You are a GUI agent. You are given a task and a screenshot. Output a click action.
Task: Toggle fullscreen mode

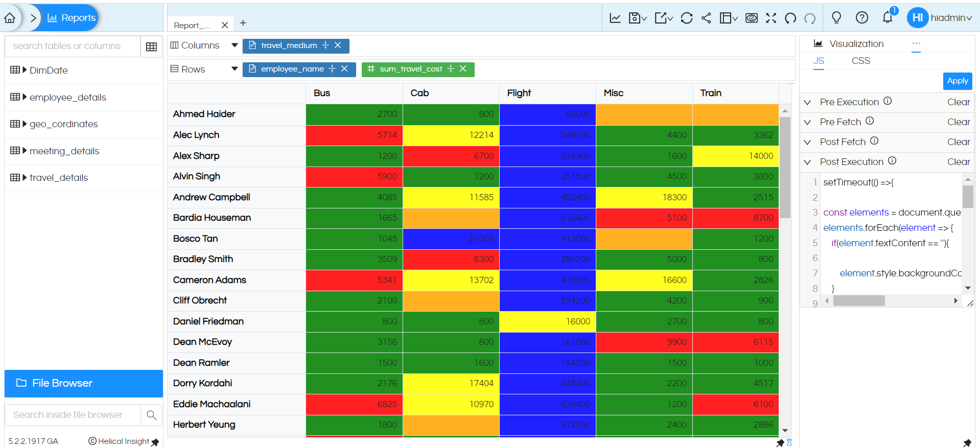(x=771, y=18)
